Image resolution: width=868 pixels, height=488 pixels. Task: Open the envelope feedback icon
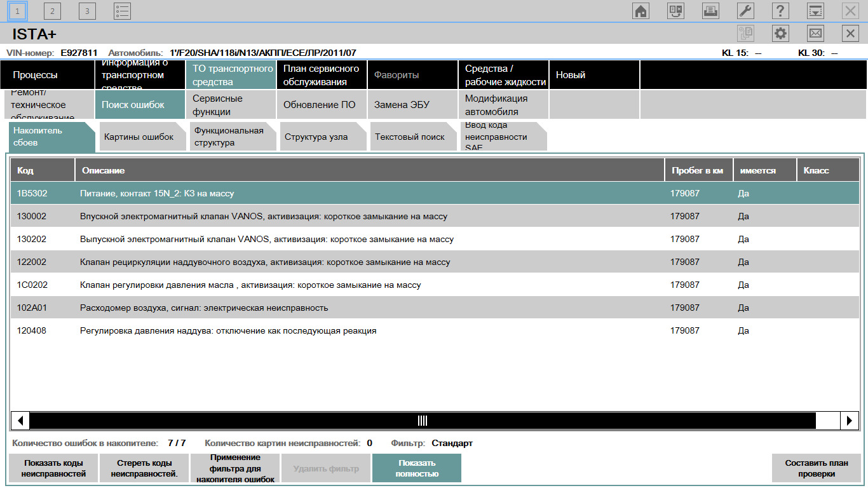(x=815, y=34)
